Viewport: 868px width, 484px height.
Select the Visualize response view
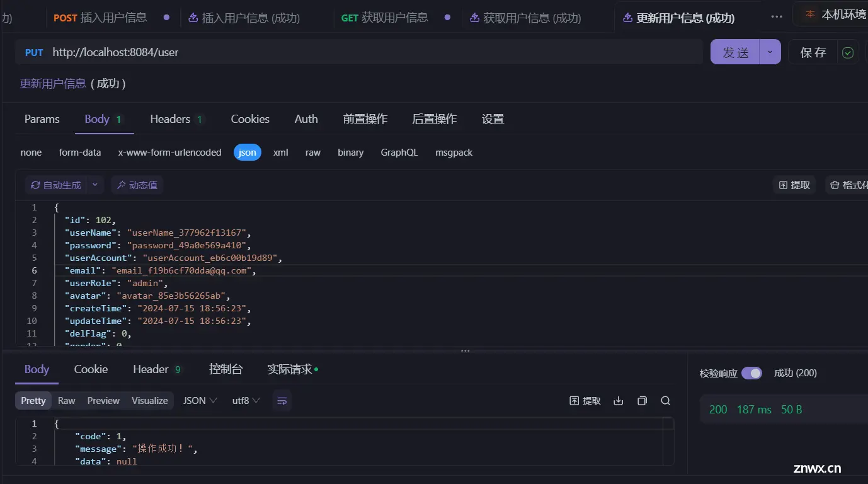coord(150,401)
